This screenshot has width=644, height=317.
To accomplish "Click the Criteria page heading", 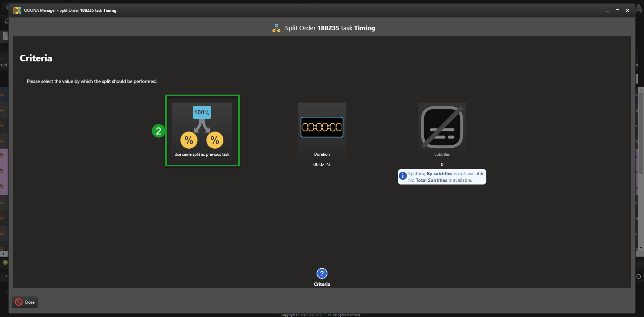I will pyautogui.click(x=36, y=58).
